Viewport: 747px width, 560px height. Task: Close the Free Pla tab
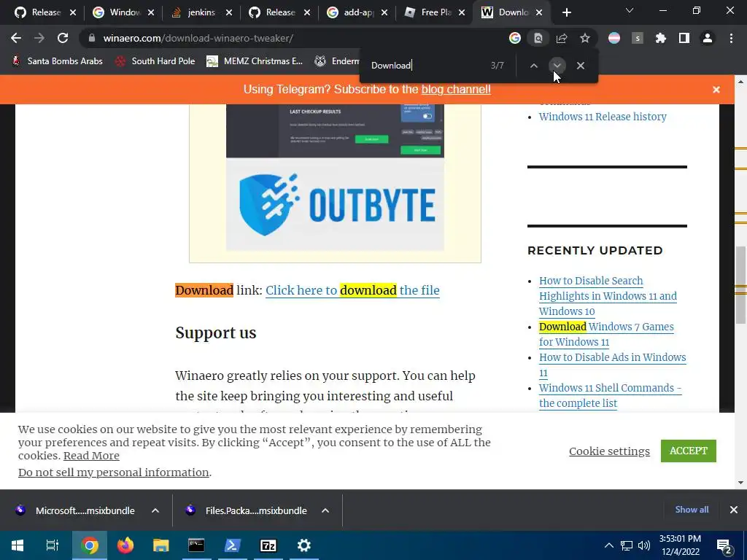[462, 13]
